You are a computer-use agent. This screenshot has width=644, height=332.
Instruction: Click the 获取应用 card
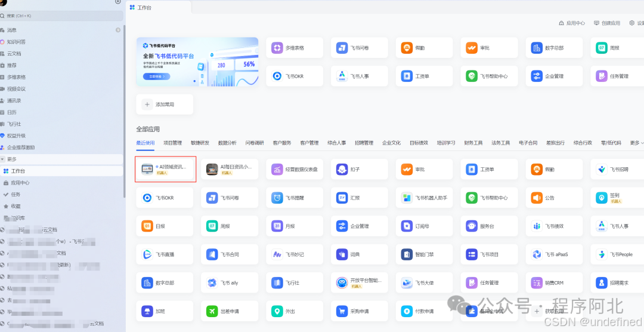pyautogui.click(x=554, y=312)
